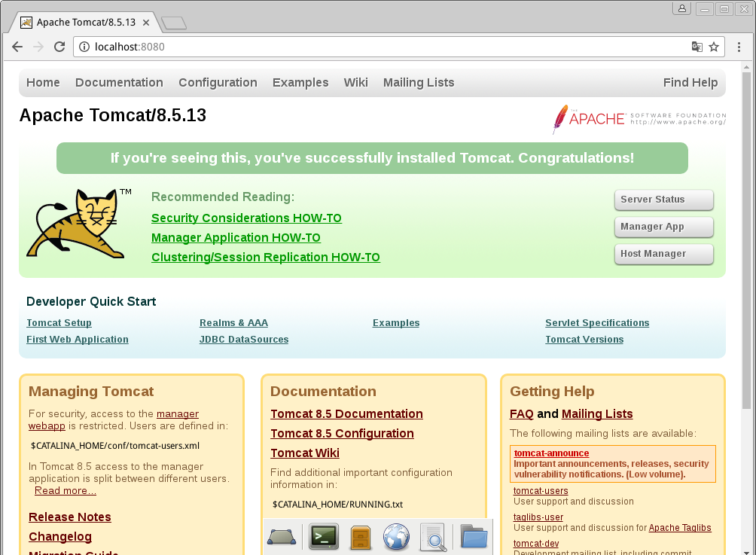Click the user profile icon in the title bar

point(682,9)
